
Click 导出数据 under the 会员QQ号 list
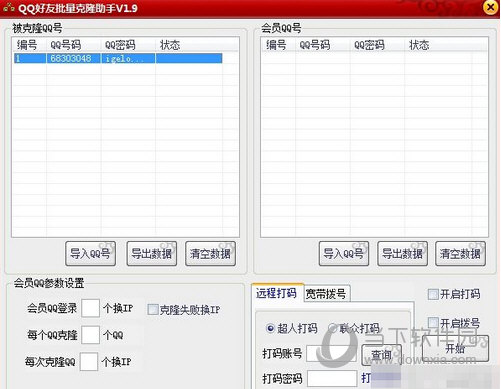coord(402,254)
